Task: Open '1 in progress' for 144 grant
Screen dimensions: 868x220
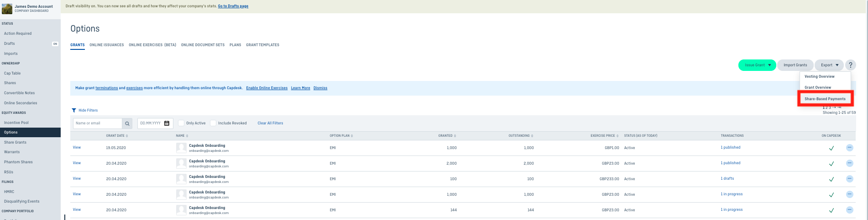Action: [x=732, y=209]
